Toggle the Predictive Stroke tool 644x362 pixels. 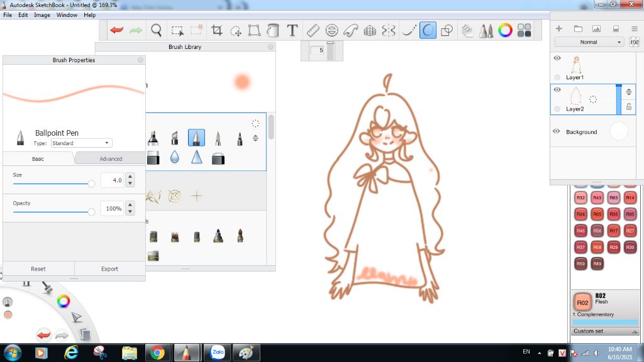point(428,30)
